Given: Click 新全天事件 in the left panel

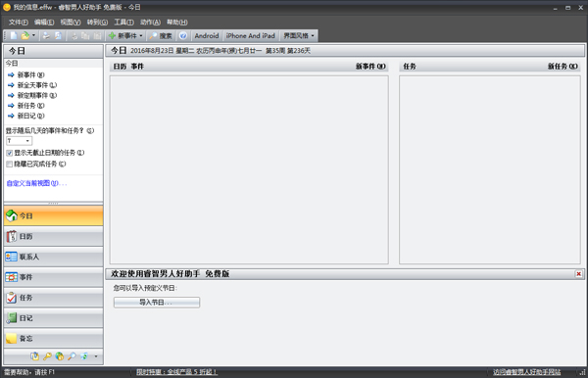Looking at the screenshot, I should click(37, 85).
